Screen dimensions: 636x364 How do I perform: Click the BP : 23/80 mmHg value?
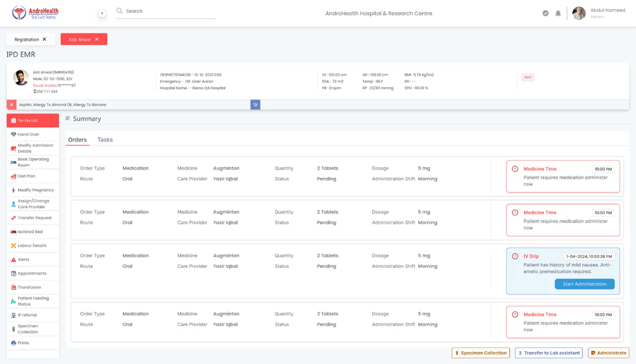tap(378, 88)
